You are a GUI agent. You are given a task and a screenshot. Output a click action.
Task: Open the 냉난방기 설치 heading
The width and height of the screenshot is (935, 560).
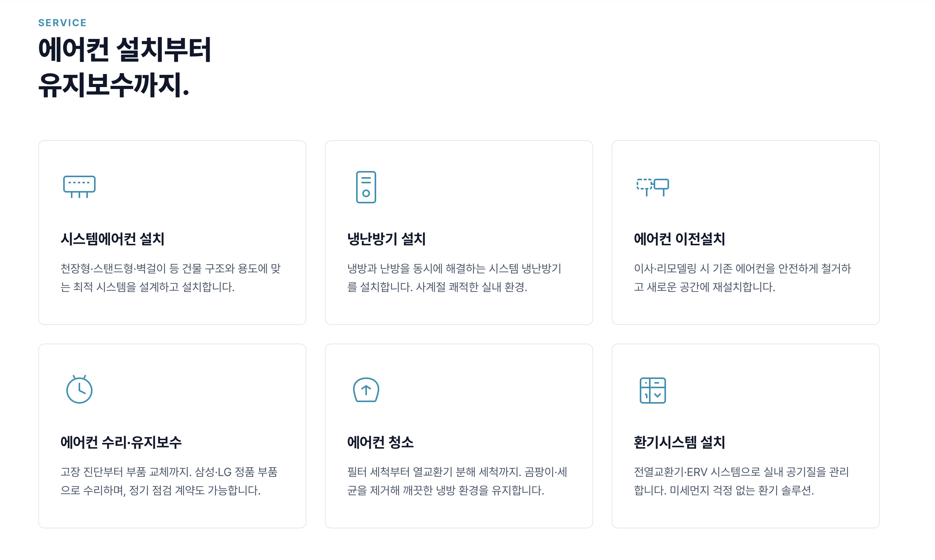tap(386, 239)
